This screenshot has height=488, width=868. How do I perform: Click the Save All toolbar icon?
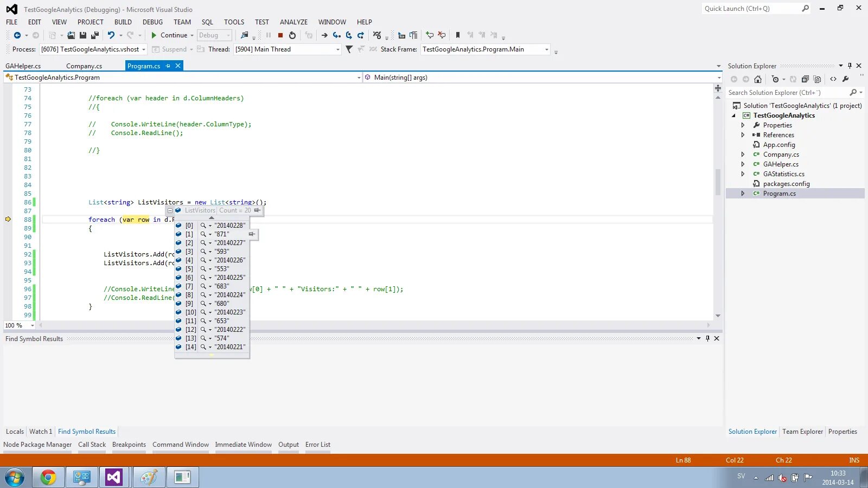[95, 35]
